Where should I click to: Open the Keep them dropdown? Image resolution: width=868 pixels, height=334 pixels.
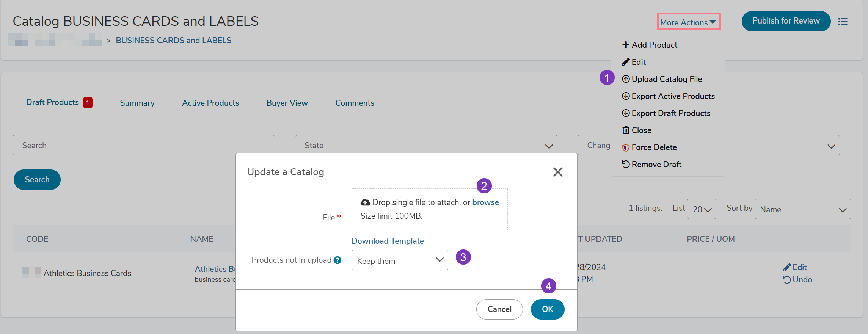click(400, 260)
